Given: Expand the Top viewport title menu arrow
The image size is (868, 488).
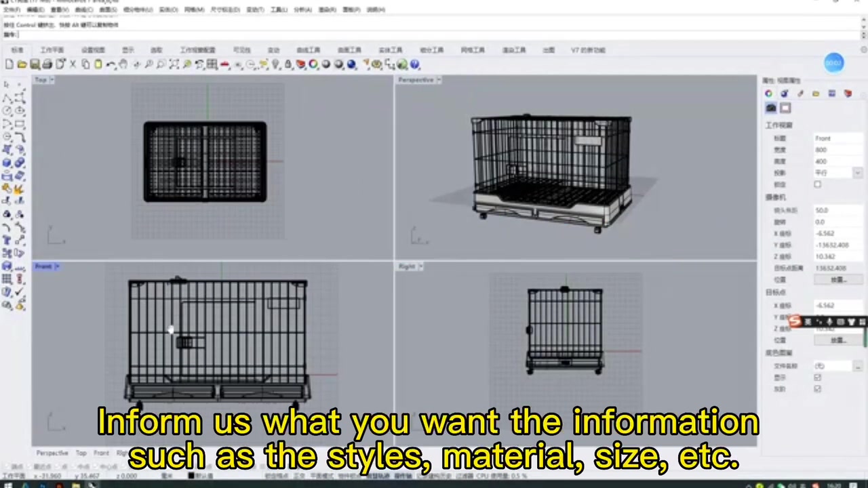Looking at the screenshot, I should click(x=52, y=80).
